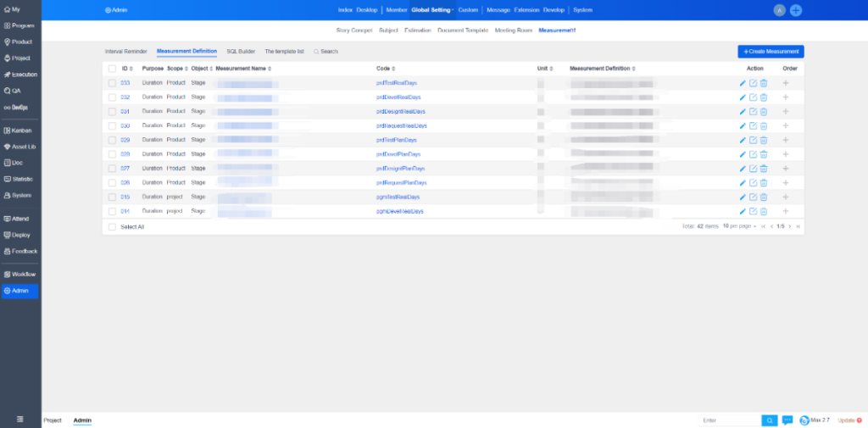Tick the checkbox for row ID 033
This screenshot has width=868, height=428.
pyautogui.click(x=112, y=83)
